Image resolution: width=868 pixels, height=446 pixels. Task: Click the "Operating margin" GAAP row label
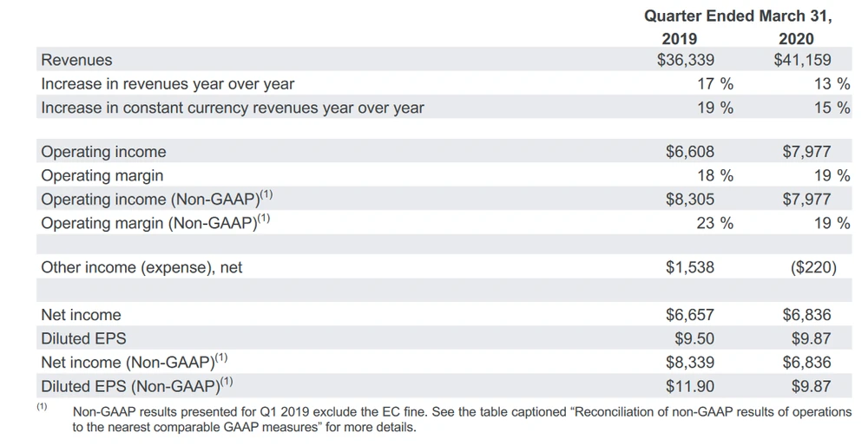tap(102, 175)
